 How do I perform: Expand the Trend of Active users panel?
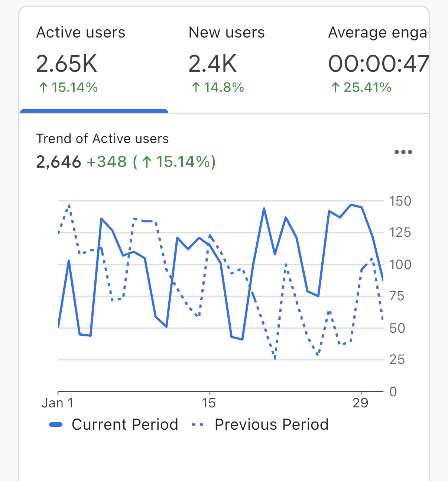103,139
